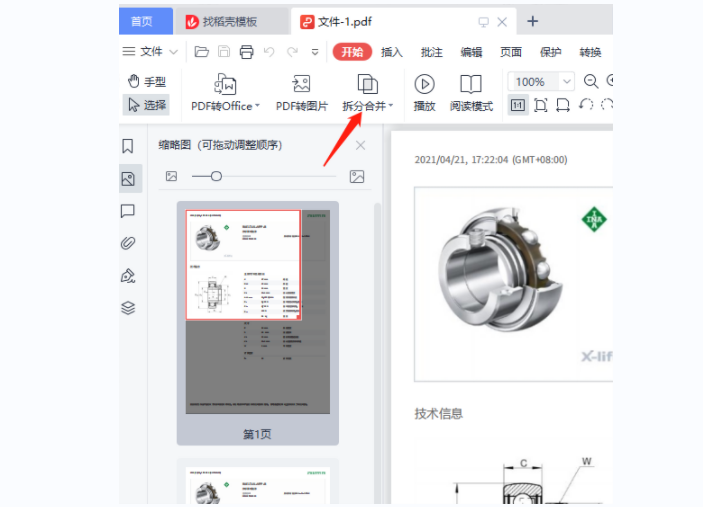Open the comments sidebar panel

coord(128,211)
